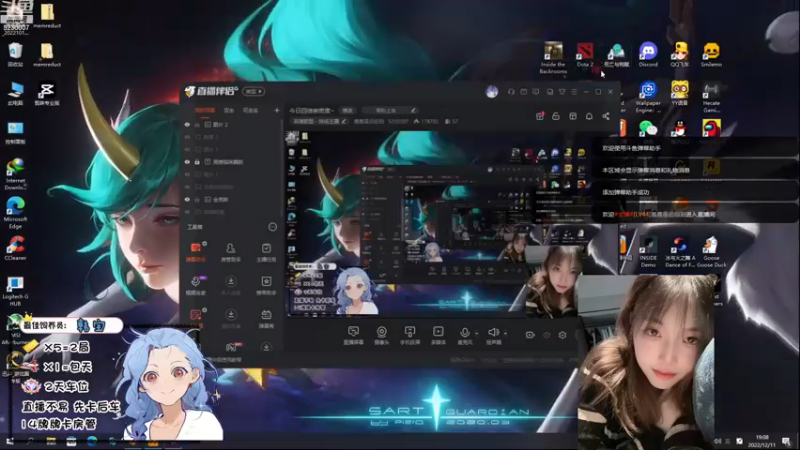Open settings gear in bottom toolbar

pyautogui.click(x=562, y=335)
